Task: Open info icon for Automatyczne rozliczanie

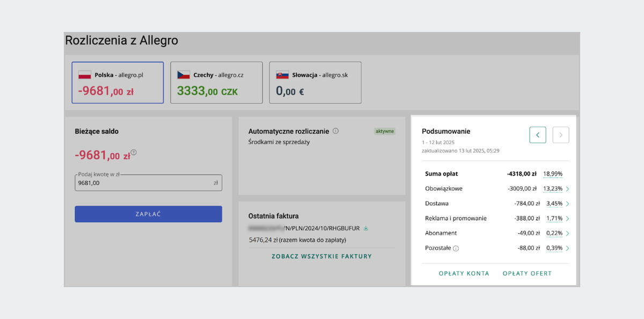Action: coord(335,130)
